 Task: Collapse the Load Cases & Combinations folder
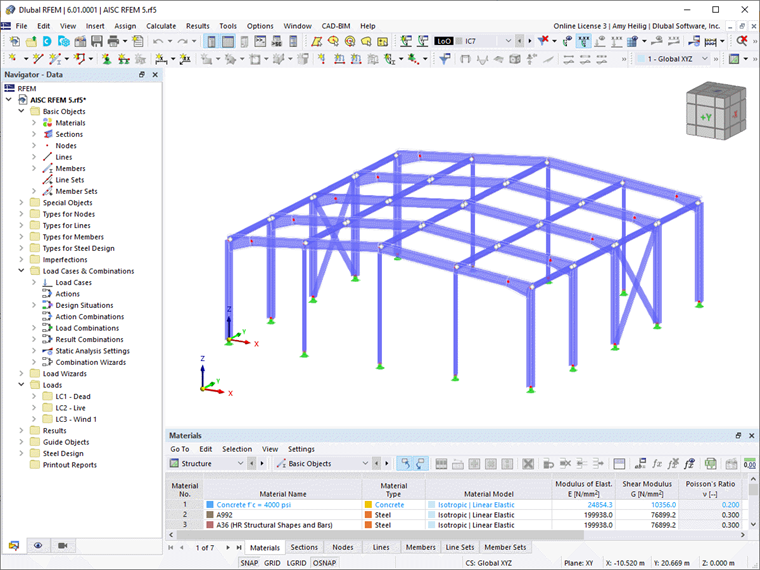pos(21,271)
